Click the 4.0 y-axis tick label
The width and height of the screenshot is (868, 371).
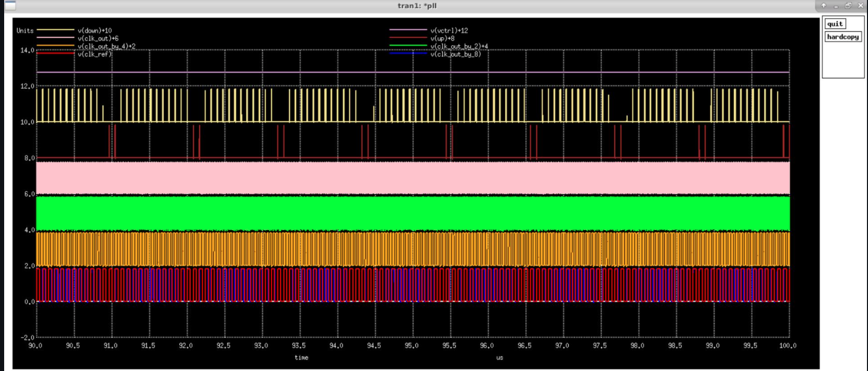[x=29, y=230]
